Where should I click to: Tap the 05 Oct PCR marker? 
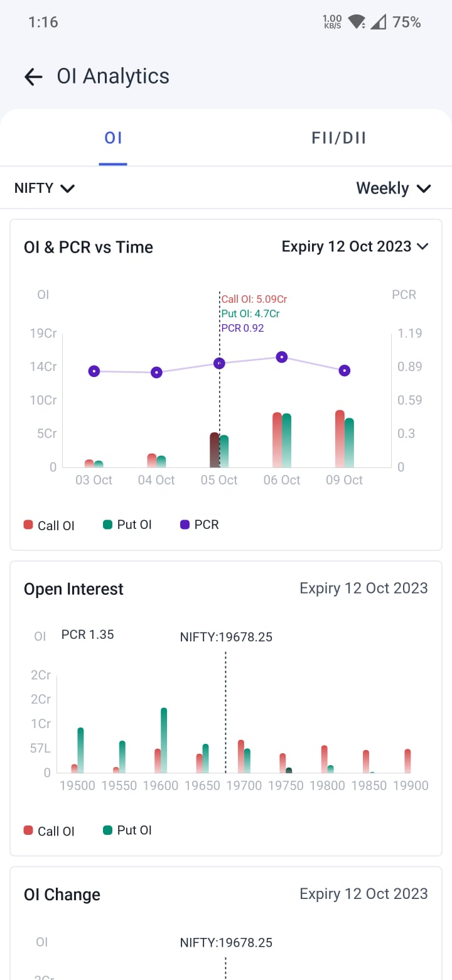[219, 363]
